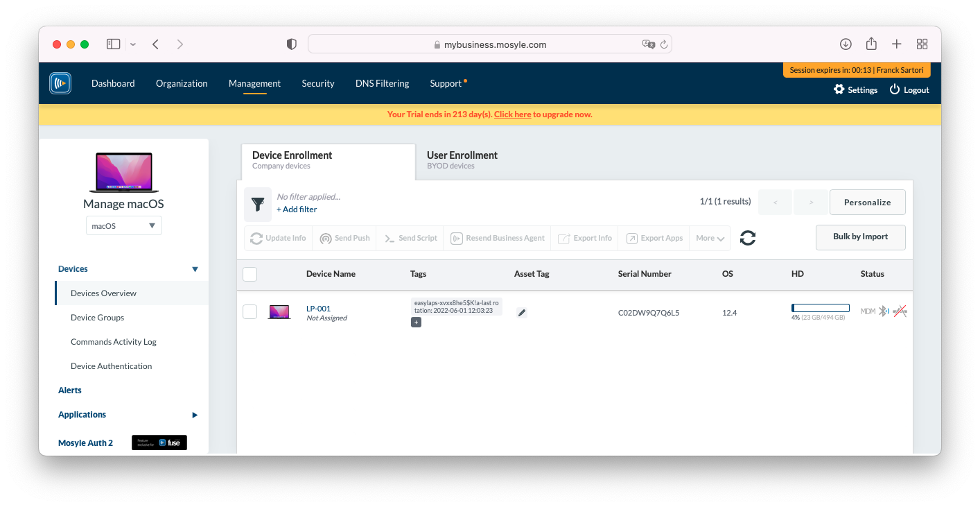
Task: Click the Manage macOS laptop image
Action: click(x=124, y=173)
